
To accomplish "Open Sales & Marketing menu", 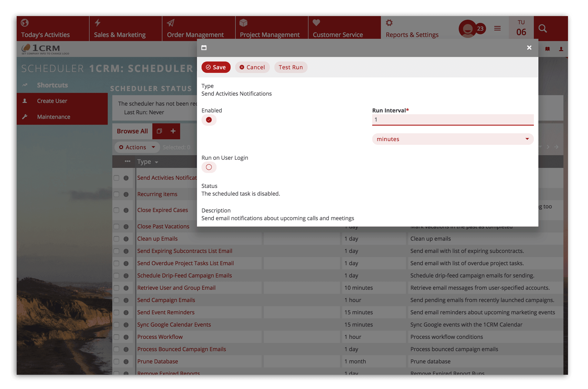I will coord(126,28).
